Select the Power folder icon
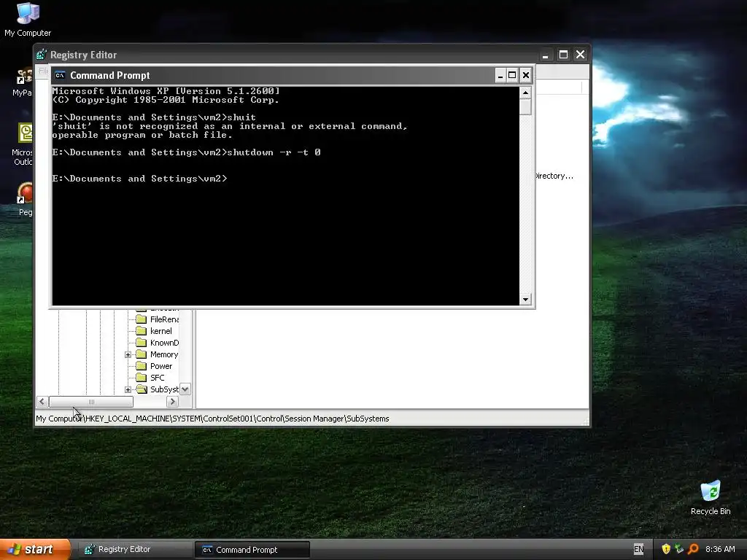Image resolution: width=747 pixels, height=560 pixels. coord(141,366)
